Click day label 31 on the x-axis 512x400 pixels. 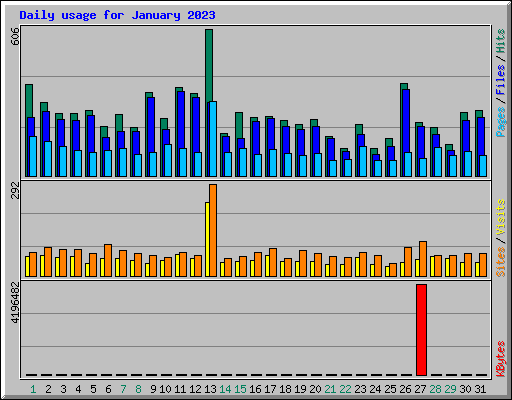pyautogui.click(x=480, y=389)
